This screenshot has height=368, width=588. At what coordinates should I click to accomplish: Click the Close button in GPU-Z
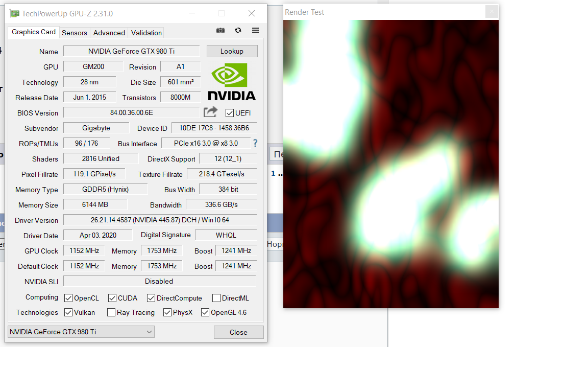(238, 332)
